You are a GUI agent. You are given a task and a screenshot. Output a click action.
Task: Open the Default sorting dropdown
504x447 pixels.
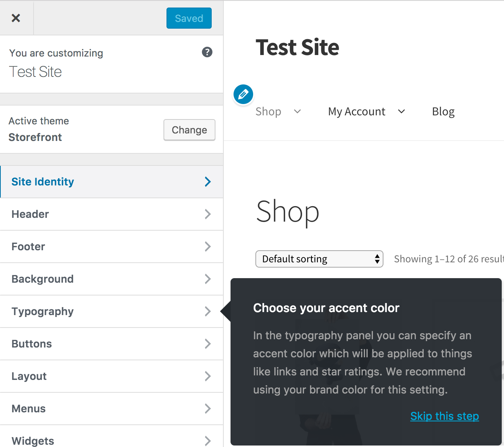[x=319, y=259]
